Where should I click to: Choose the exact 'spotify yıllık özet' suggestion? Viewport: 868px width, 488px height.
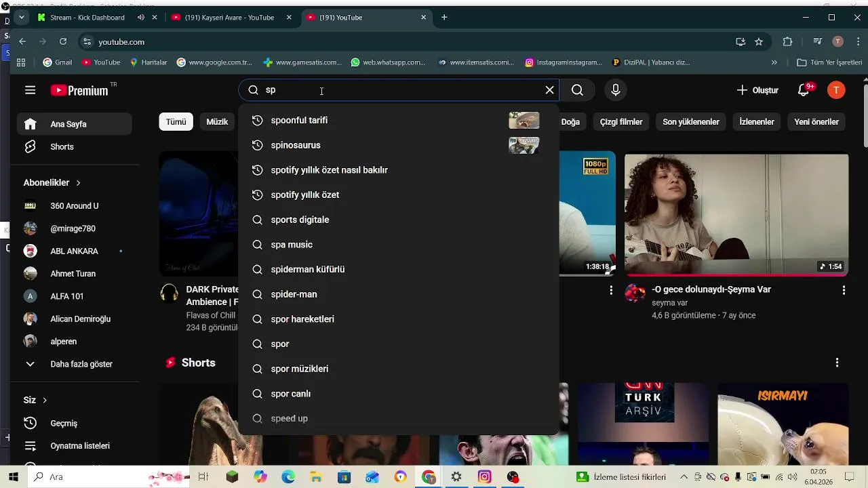[398, 195]
